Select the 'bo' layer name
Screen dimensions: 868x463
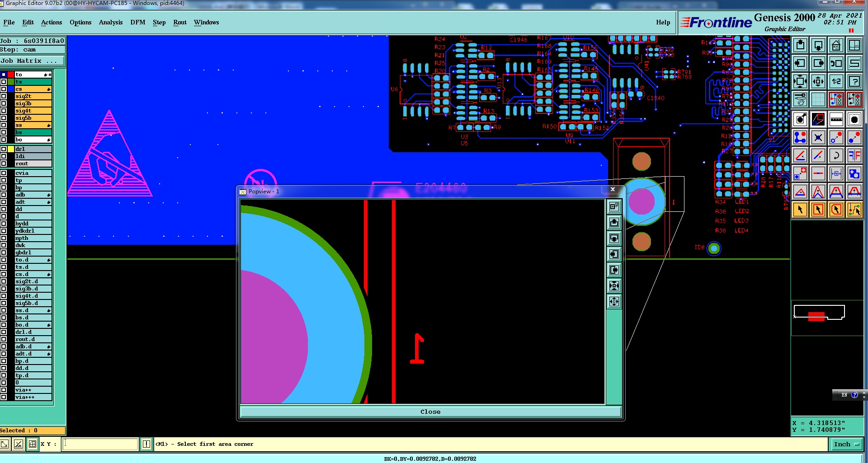click(x=33, y=140)
